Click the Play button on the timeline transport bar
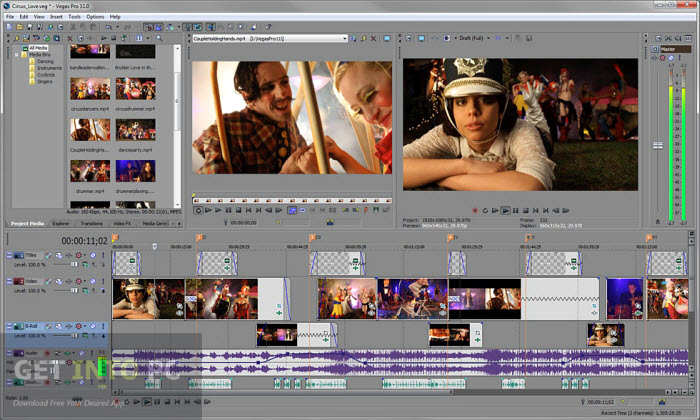700x420 pixels. tap(147, 401)
